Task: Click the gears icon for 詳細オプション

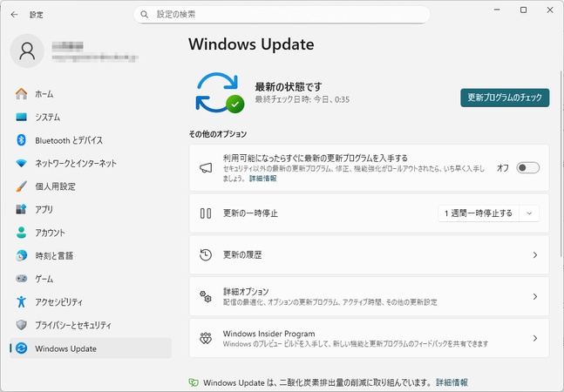Action: 206,296
